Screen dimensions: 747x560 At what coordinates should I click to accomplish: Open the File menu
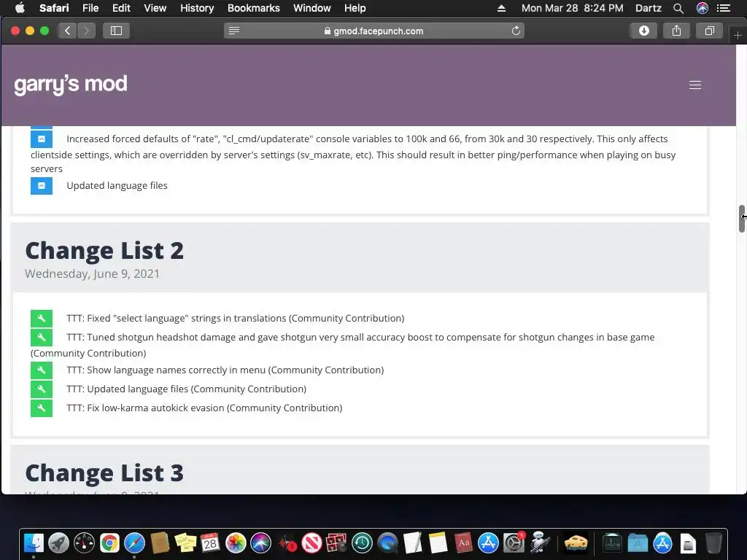(90, 8)
